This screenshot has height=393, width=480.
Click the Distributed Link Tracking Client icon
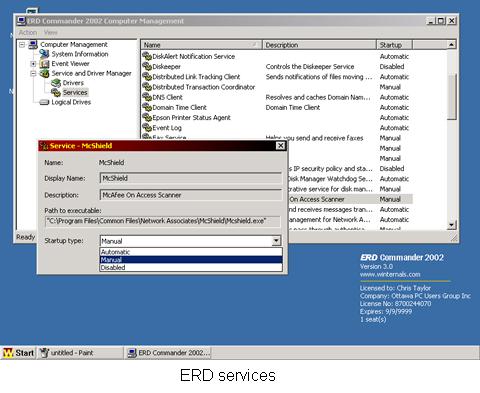[147, 76]
